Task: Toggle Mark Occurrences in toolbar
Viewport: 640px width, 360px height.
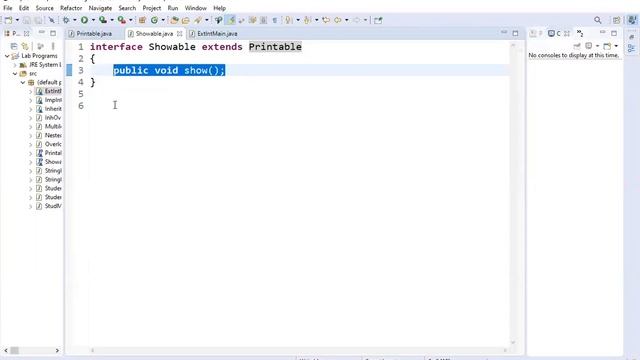Action: coord(231,20)
